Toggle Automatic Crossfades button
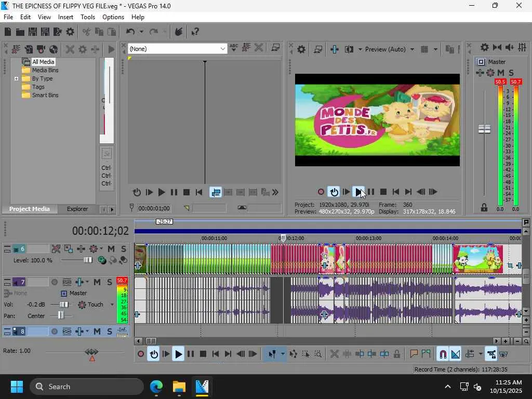 (x=455, y=354)
